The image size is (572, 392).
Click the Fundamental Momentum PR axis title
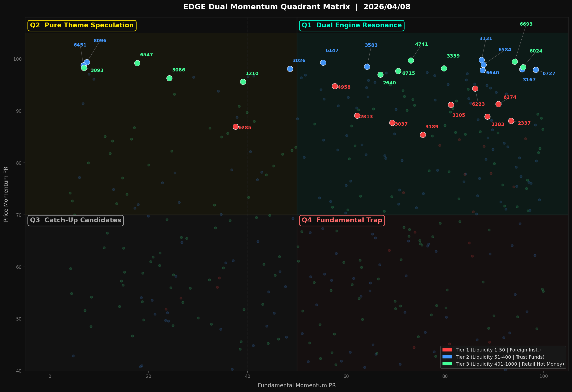point(297,385)
